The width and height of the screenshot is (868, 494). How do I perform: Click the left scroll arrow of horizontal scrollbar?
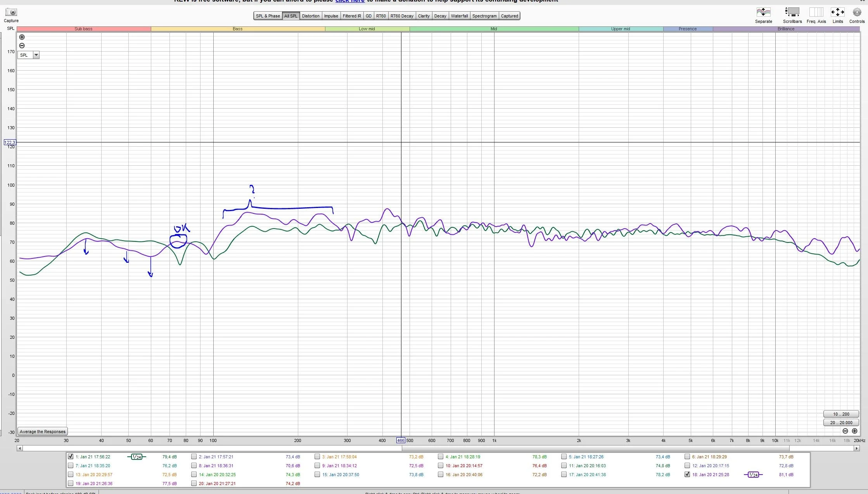coord(19,448)
